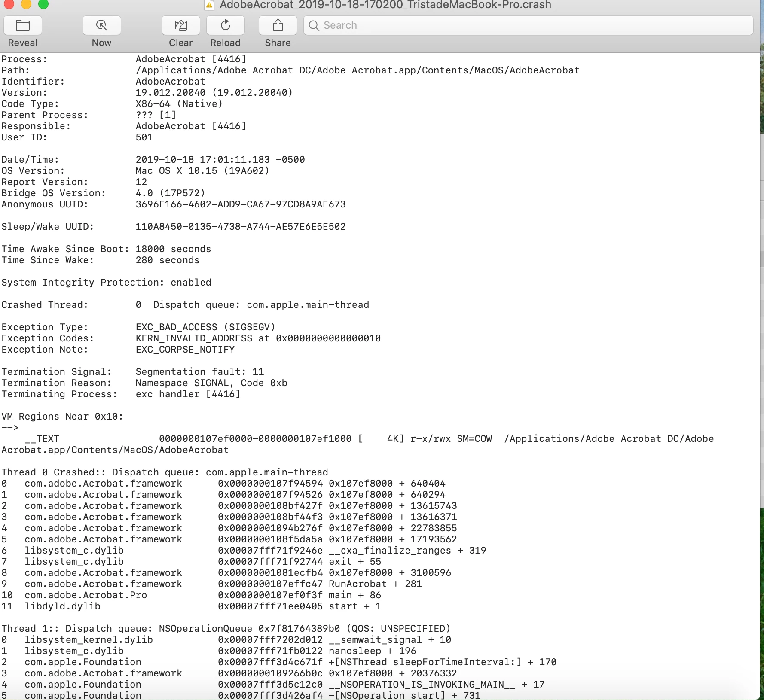This screenshot has height=700, width=764.
Task: Click Report Version value 12
Action: [141, 182]
